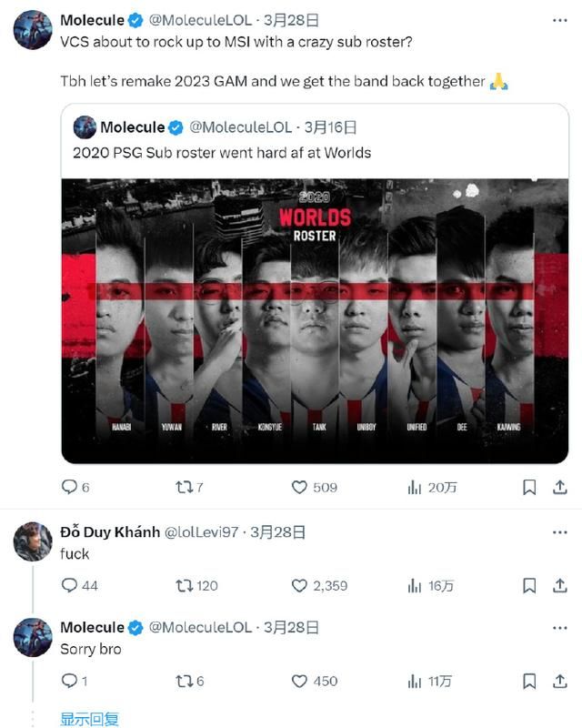This screenshot has width=582, height=728.
Task: Open more options on main tweet
Action: [557, 19]
